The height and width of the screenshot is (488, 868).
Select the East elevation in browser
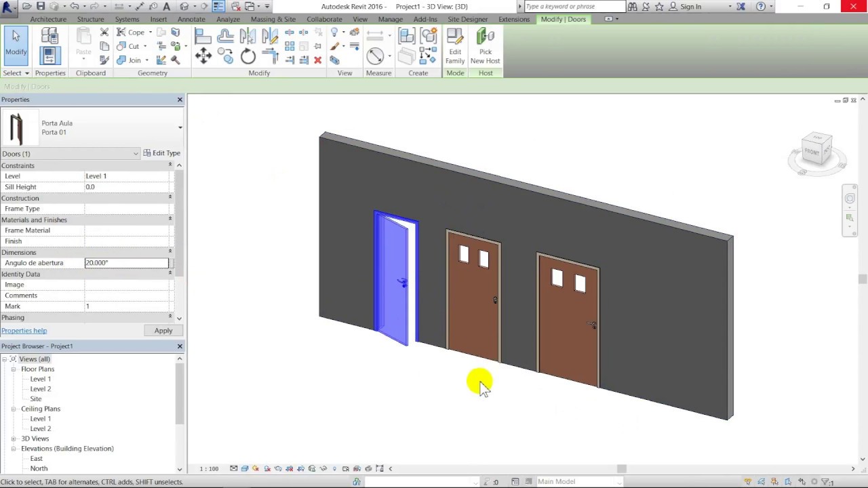(36, 458)
